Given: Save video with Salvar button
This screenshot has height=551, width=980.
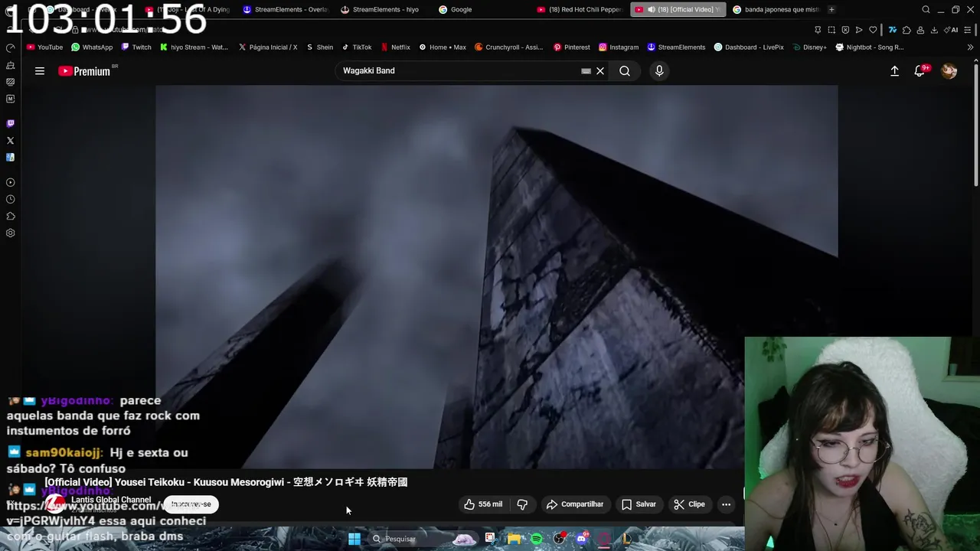Looking at the screenshot, I should [x=639, y=504].
